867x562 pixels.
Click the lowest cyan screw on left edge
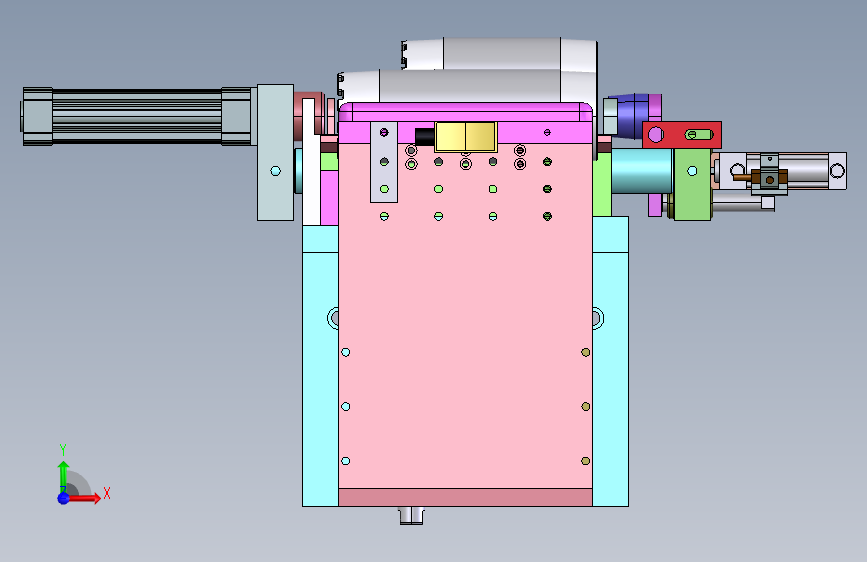point(346,461)
